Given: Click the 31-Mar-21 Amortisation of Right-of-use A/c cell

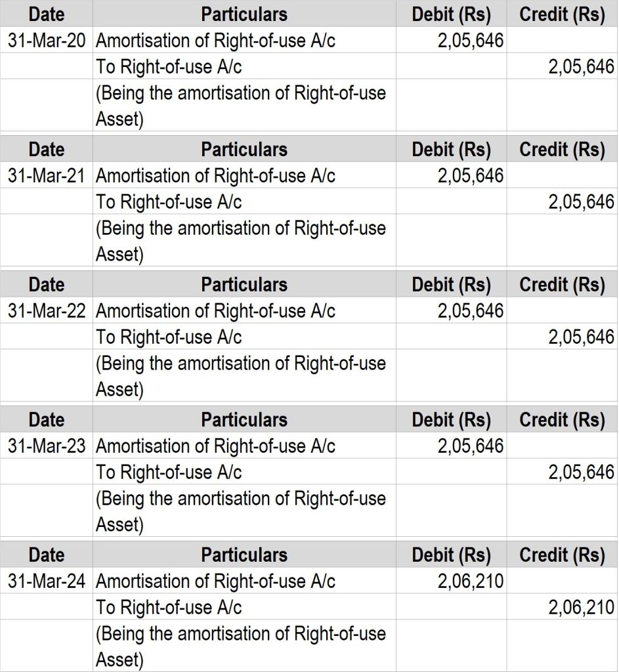Looking at the screenshot, I should click(x=216, y=176).
